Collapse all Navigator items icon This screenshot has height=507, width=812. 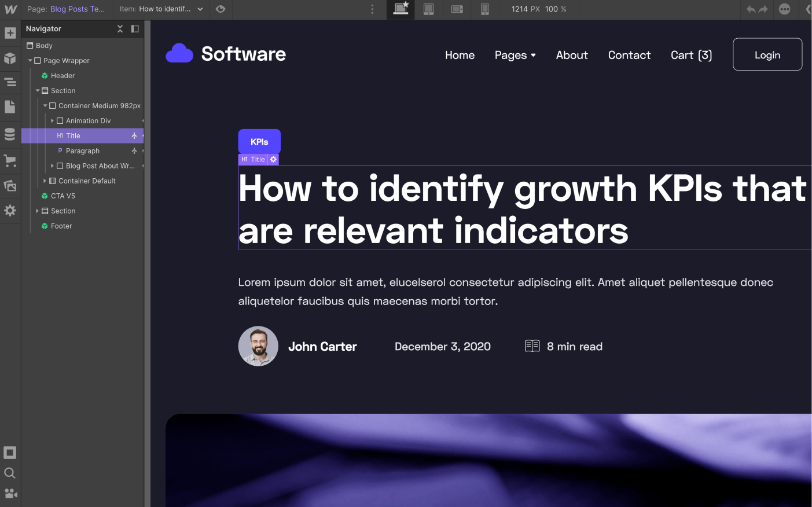point(120,29)
